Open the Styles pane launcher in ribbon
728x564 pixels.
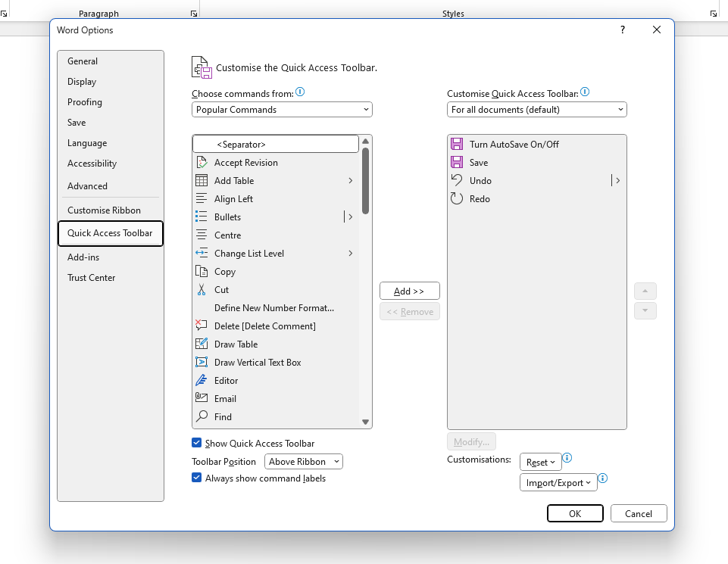pos(714,14)
